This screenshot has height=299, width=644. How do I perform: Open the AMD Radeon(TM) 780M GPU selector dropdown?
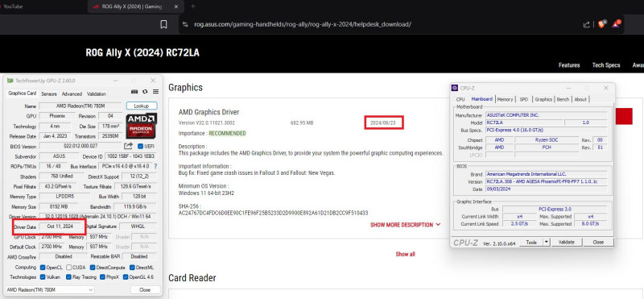coord(50,290)
